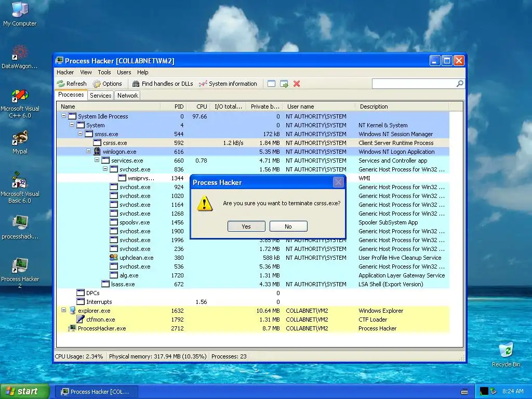Select the Interrupts row
Image resolution: width=532 pixels, height=399 pixels.
[253, 302]
